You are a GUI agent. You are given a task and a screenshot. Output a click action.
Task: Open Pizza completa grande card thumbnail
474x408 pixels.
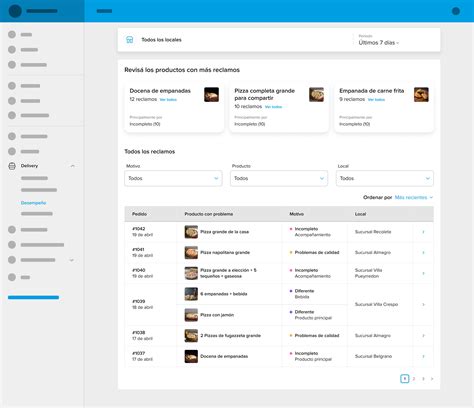pos(316,95)
